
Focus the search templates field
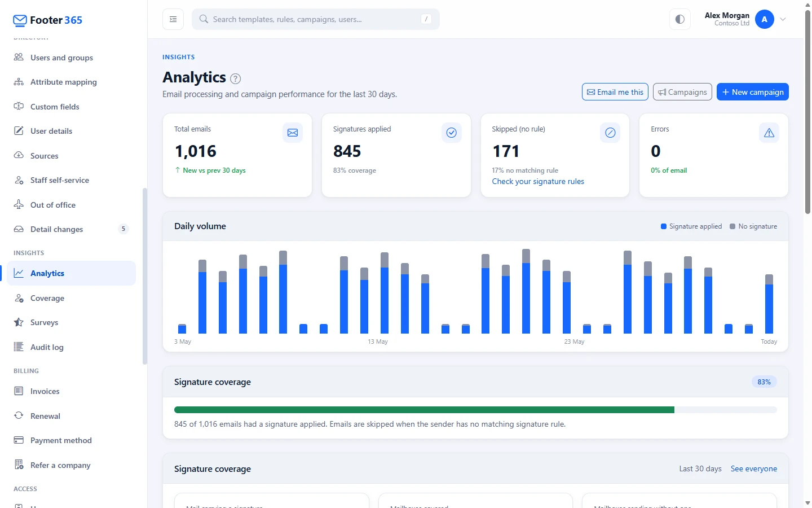[x=316, y=19]
